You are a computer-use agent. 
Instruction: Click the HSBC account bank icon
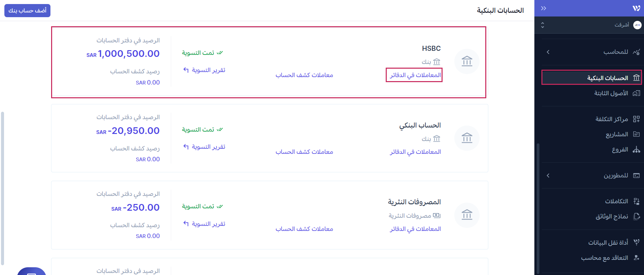click(x=467, y=61)
